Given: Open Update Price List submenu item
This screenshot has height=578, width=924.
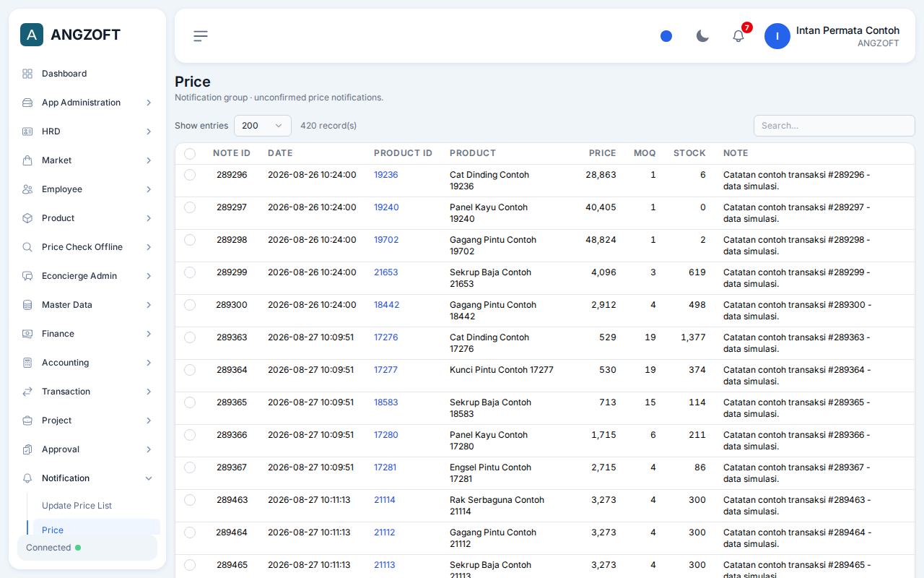Looking at the screenshot, I should tap(97, 506).
